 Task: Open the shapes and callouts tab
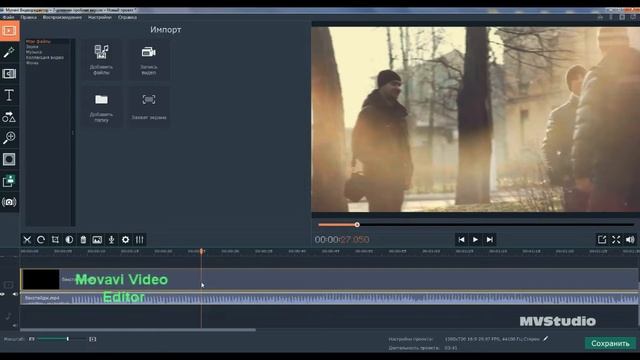click(9, 117)
